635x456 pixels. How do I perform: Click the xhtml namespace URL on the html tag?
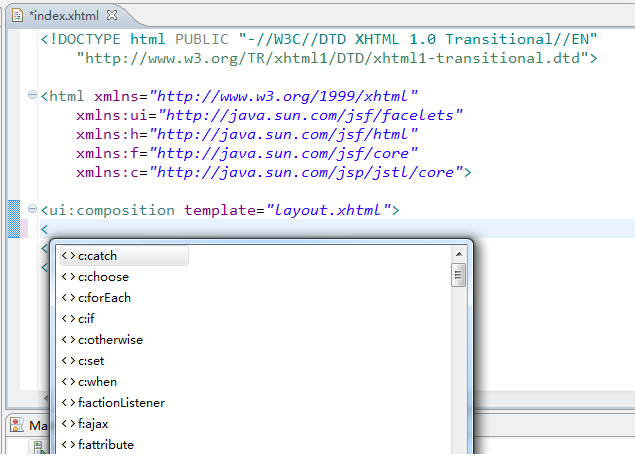283,96
